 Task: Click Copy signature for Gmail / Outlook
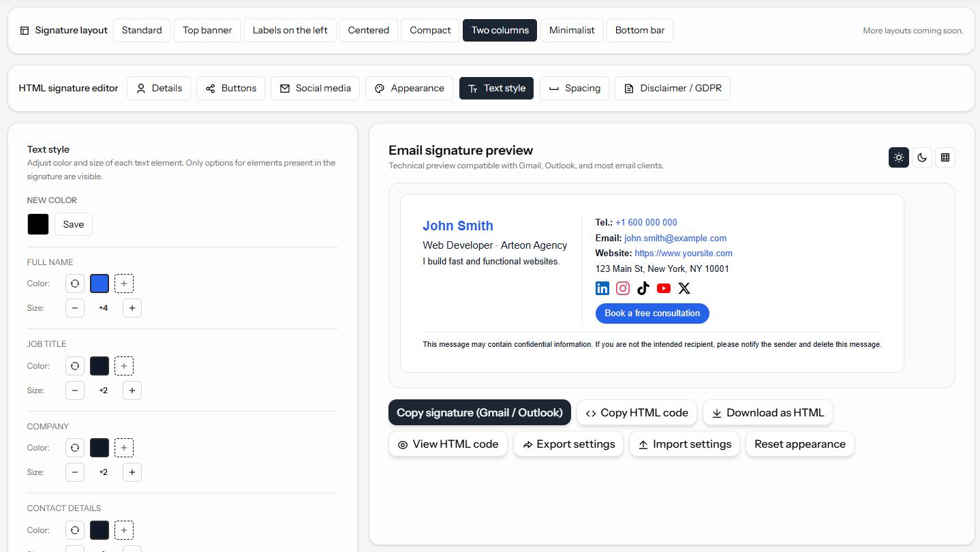479,412
